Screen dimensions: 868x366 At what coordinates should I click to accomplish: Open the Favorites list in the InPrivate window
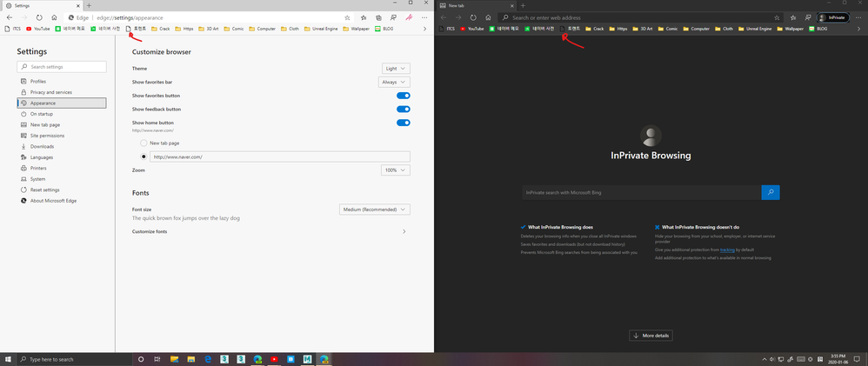(x=792, y=17)
